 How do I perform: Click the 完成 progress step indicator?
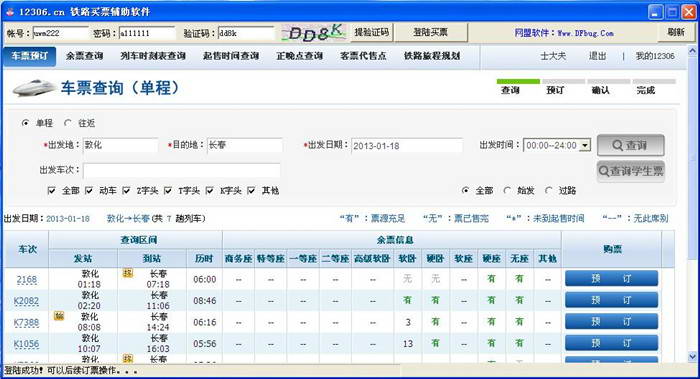coord(654,87)
